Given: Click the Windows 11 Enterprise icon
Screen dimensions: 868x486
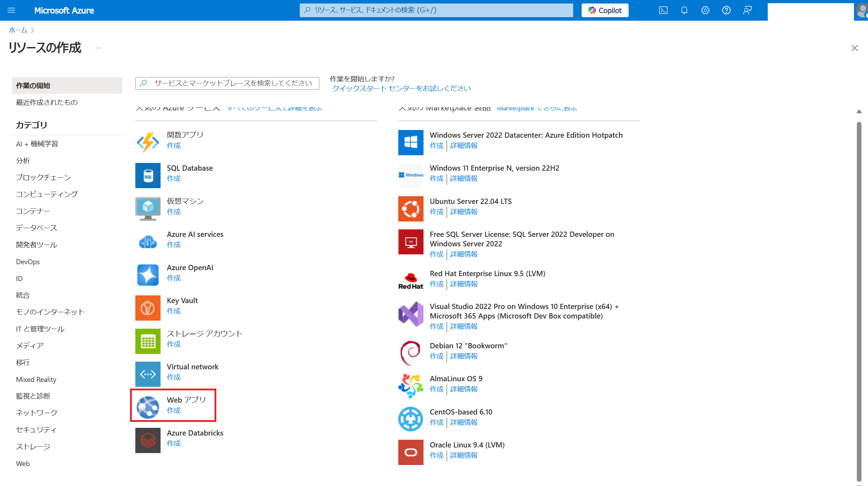Looking at the screenshot, I should 411,175.
